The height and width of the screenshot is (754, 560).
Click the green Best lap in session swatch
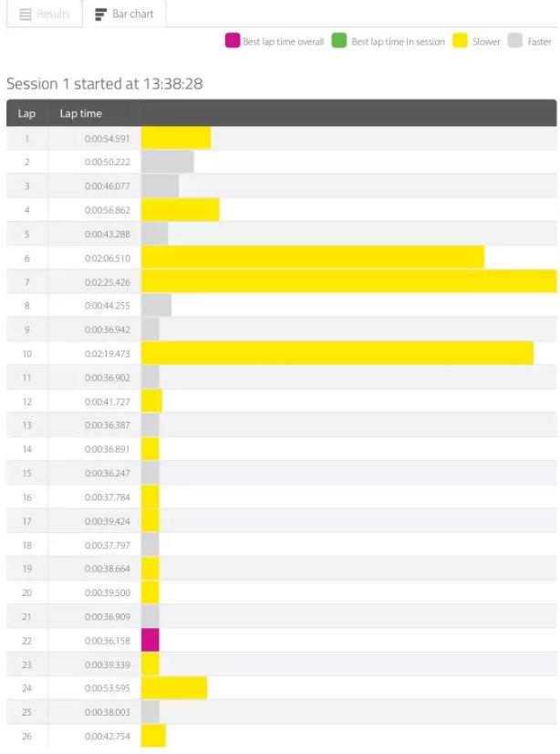339,41
